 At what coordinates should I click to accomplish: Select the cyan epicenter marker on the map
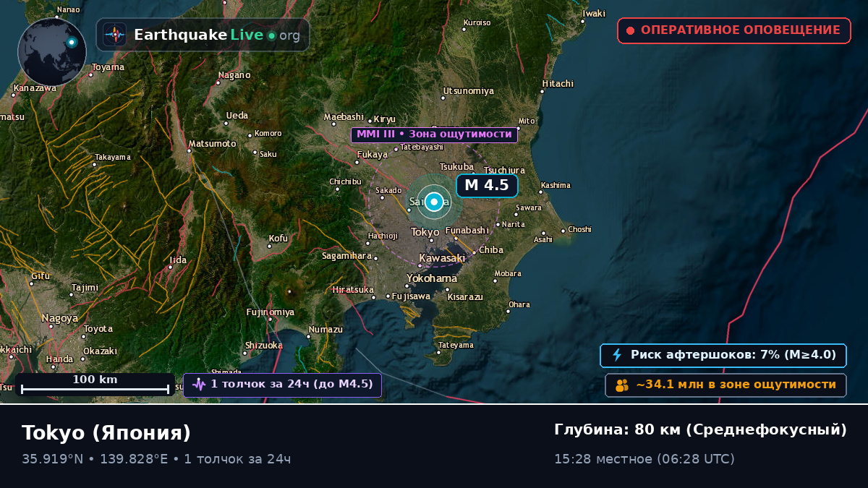[434, 202]
